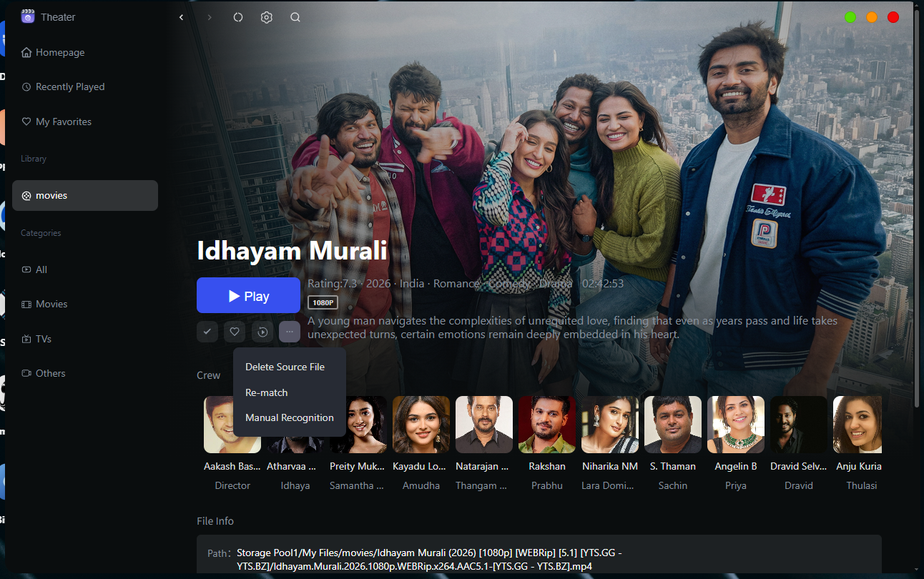Viewport: 924px width, 579px height.
Task: Open settings via the gear icon
Action: coord(267,17)
